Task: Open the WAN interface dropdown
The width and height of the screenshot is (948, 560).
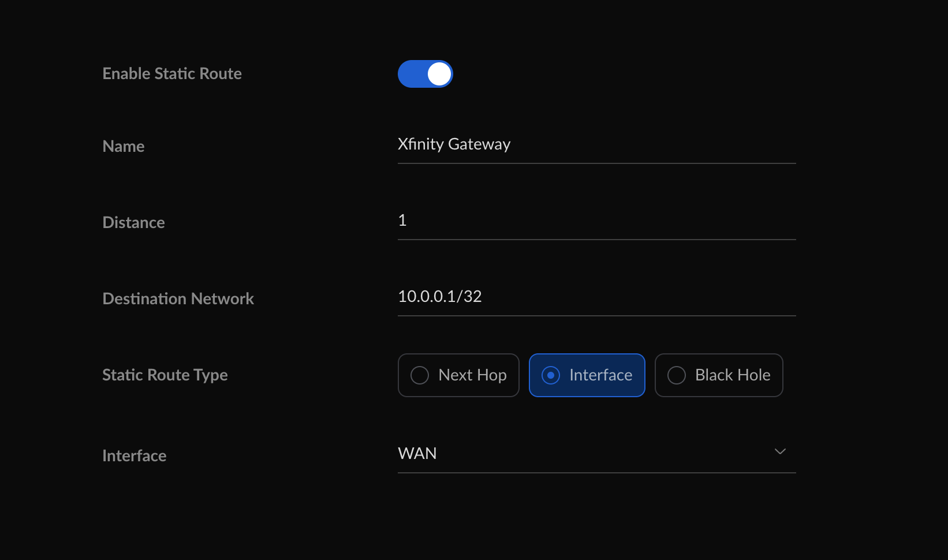Action: (596, 454)
